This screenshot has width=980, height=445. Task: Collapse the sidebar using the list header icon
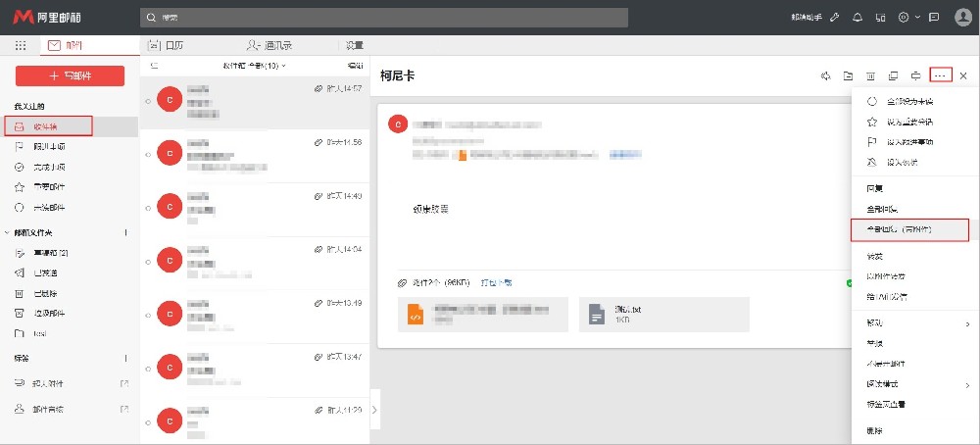154,65
